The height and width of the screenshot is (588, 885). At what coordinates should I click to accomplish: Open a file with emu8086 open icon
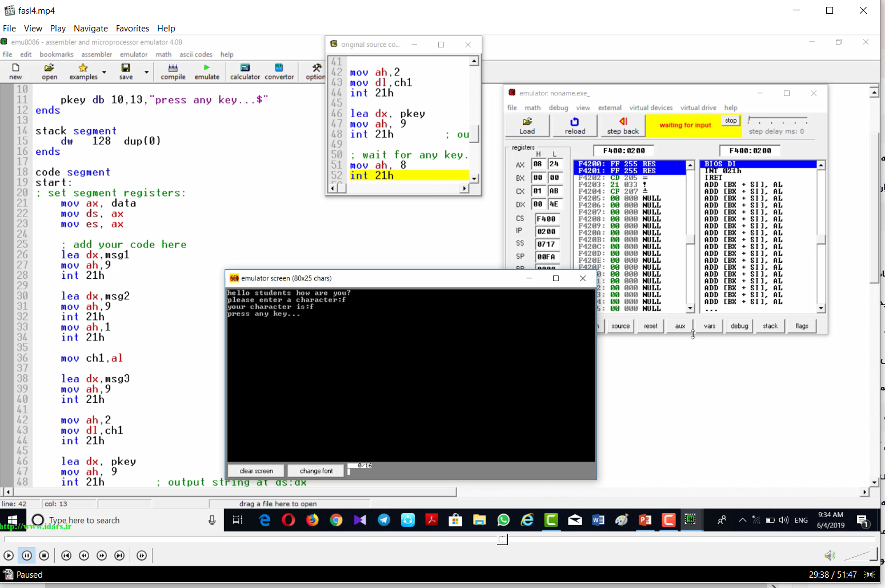tap(49, 71)
